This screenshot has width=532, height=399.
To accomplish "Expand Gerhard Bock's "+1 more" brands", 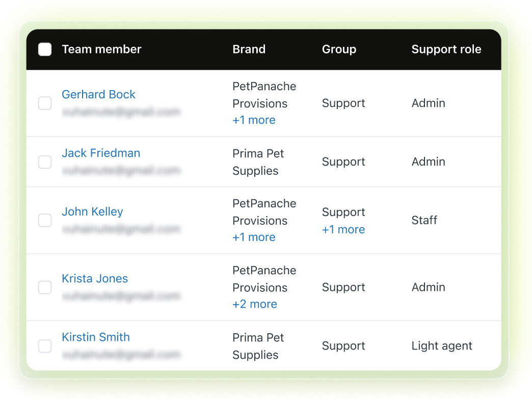I will point(254,120).
